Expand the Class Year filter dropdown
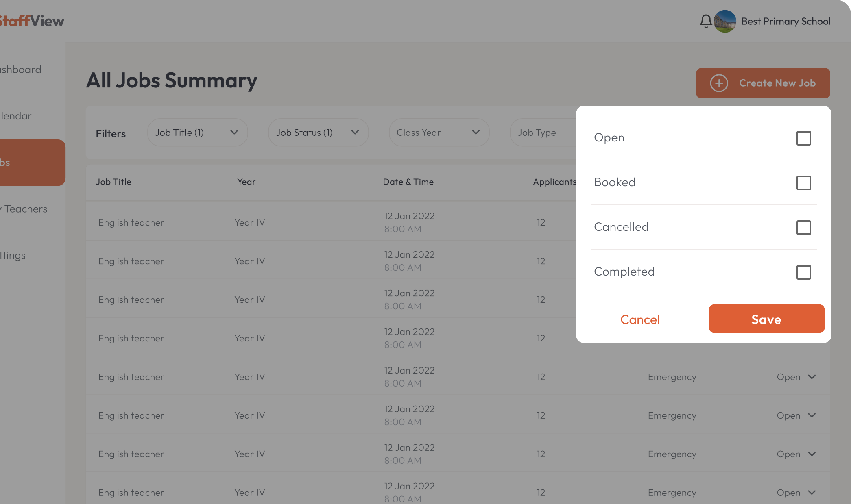 [x=439, y=133]
